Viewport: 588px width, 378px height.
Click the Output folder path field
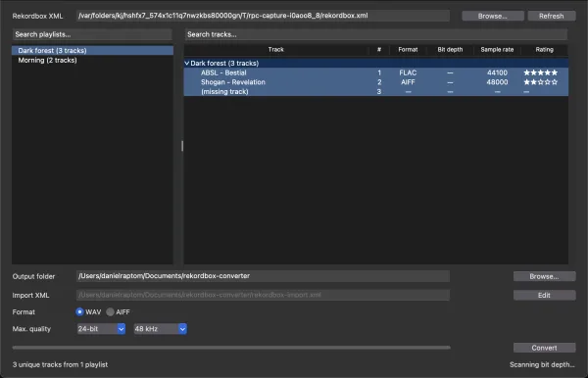point(263,276)
